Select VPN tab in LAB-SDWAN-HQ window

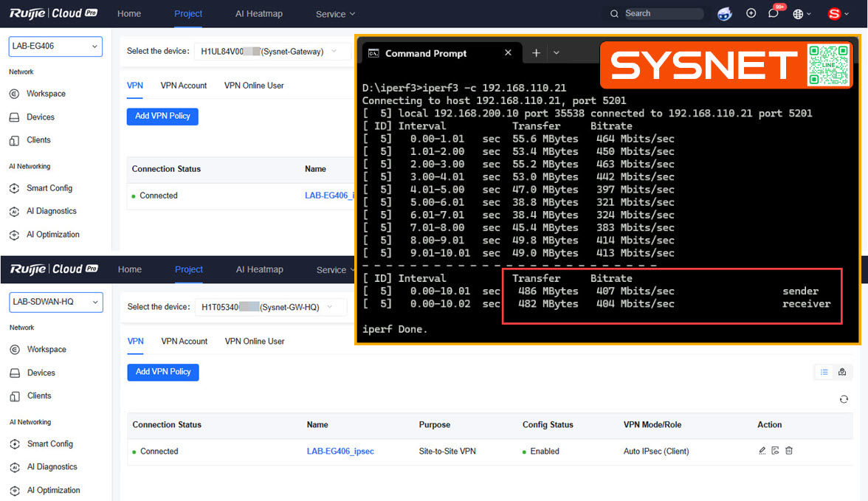[135, 341]
